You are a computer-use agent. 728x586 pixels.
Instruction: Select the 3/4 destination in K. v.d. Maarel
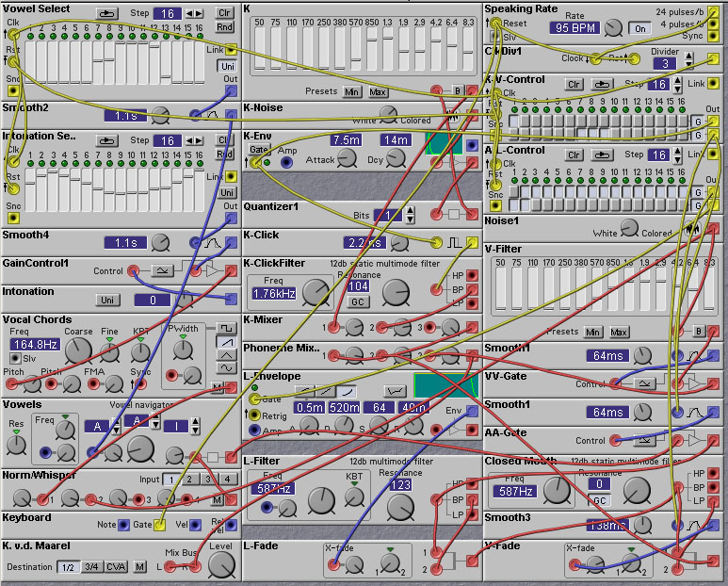[91, 567]
